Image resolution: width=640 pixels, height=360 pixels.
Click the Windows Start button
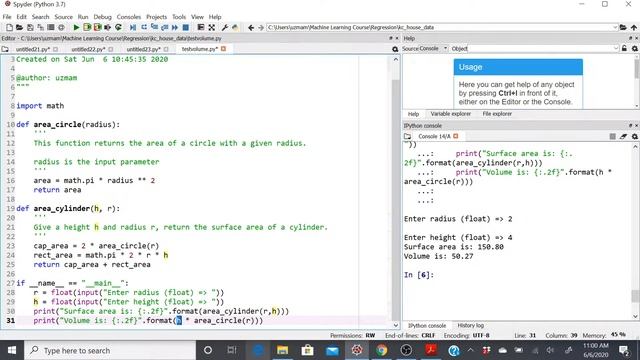(x=12, y=350)
